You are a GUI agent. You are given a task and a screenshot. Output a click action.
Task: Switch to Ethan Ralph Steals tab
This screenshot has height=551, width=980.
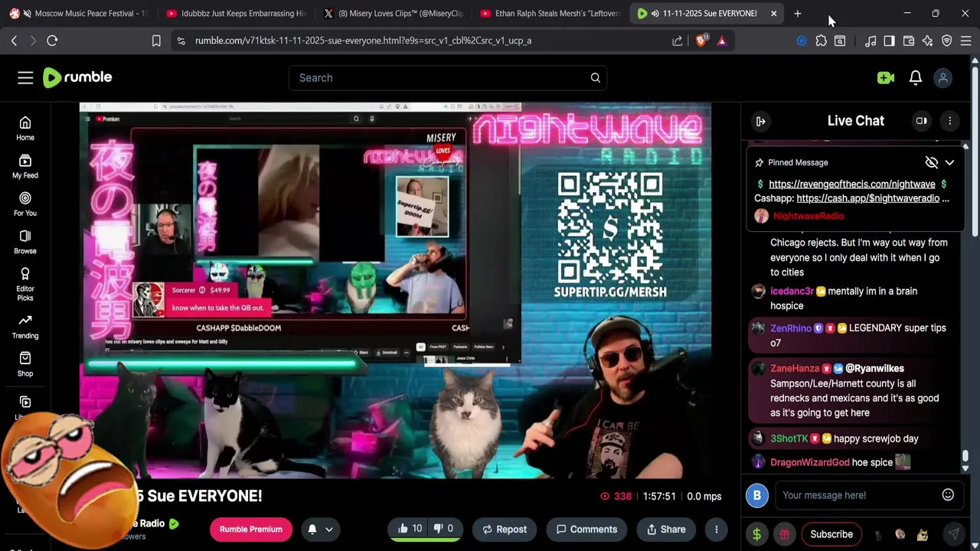[550, 13]
